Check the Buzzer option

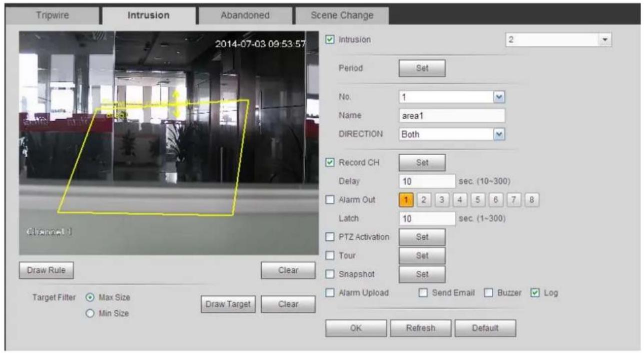click(488, 293)
